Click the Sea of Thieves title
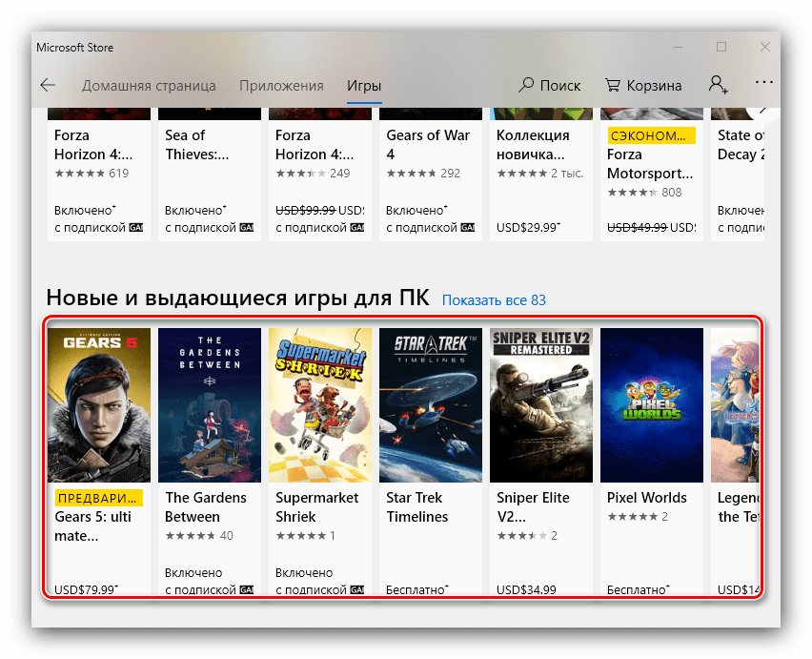The height and width of the screenshot is (659, 812). pyautogui.click(x=196, y=145)
